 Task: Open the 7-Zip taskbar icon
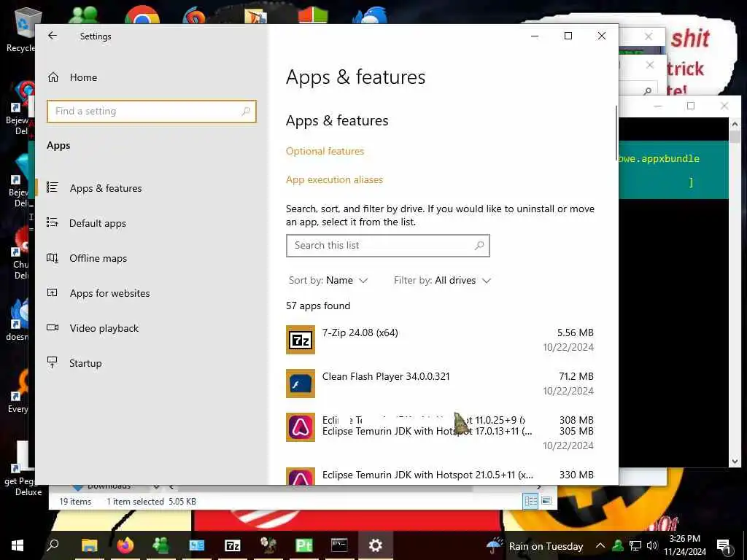coord(233,545)
